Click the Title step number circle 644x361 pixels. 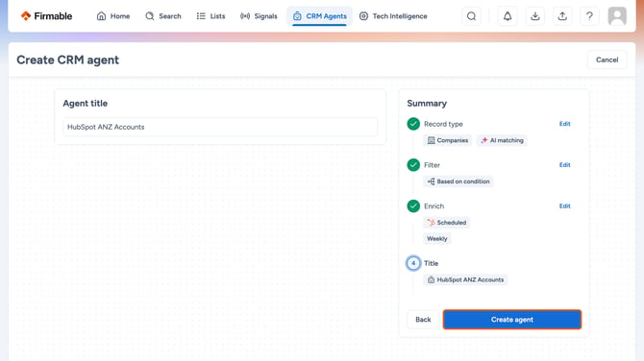click(x=413, y=263)
